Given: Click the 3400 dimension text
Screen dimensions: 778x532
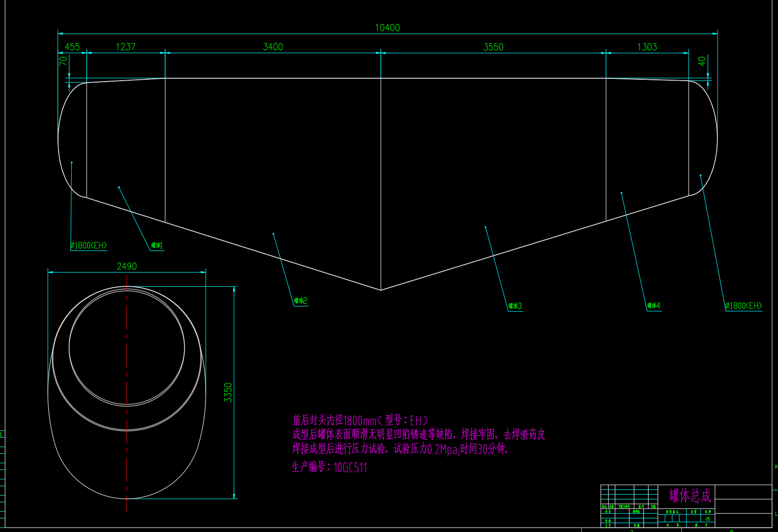Looking at the screenshot, I should pyautogui.click(x=273, y=47).
